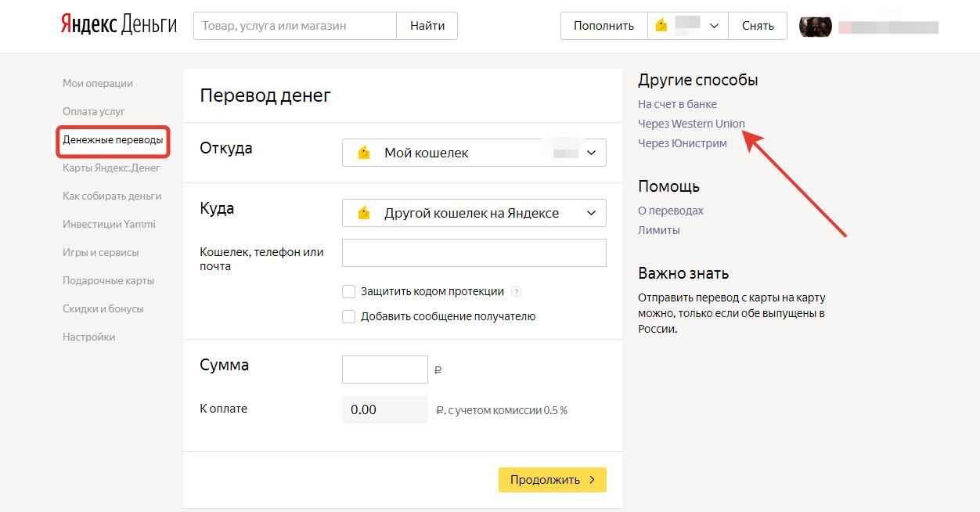Viewport: 980px width, 512px height.
Task: Open Как собирать деньги section
Action: (112, 197)
